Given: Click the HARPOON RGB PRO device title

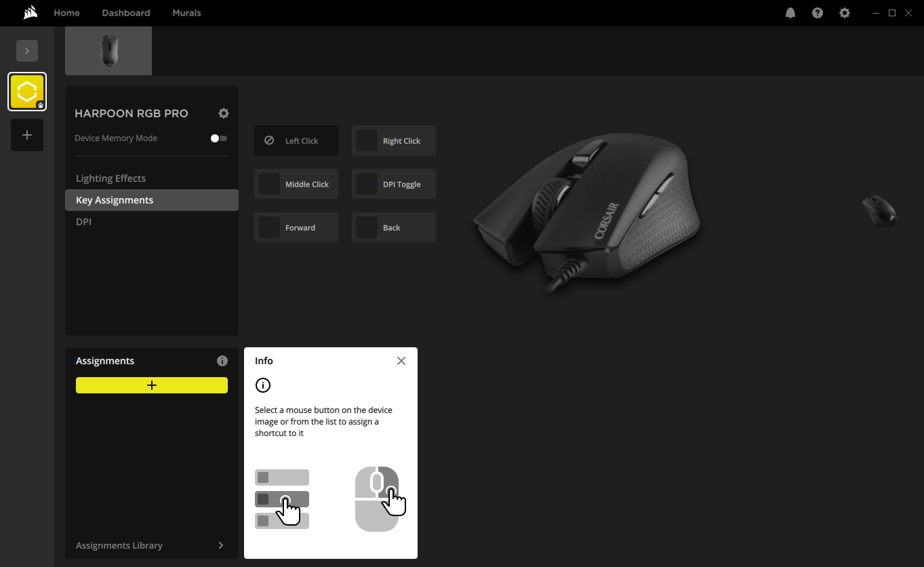Looking at the screenshot, I should point(132,113).
